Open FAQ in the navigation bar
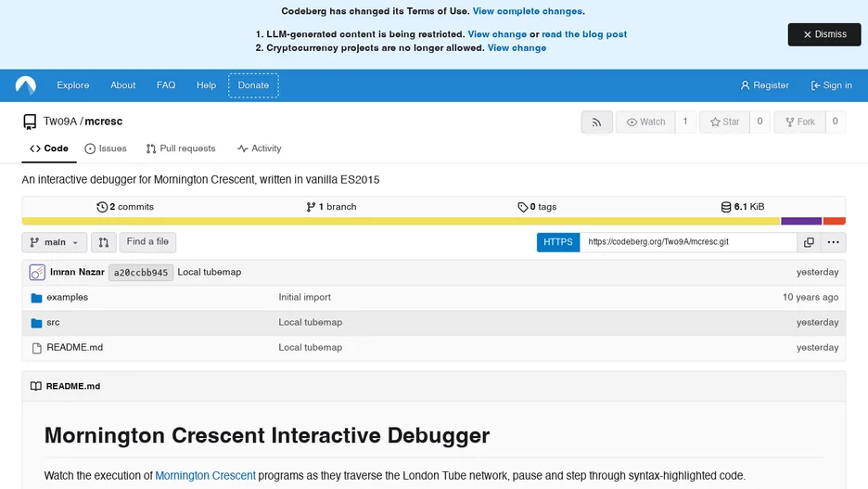The width and height of the screenshot is (868, 489). tap(166, 85)
